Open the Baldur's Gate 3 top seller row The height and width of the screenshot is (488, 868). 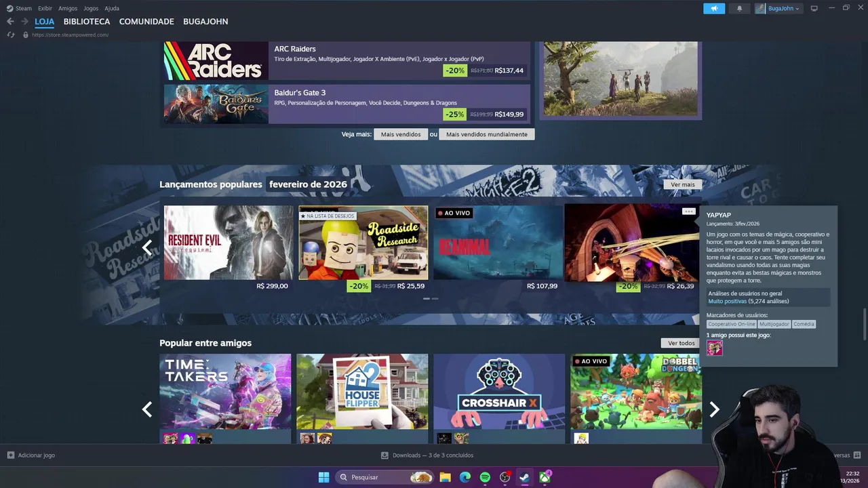click(x=347, y=104)
